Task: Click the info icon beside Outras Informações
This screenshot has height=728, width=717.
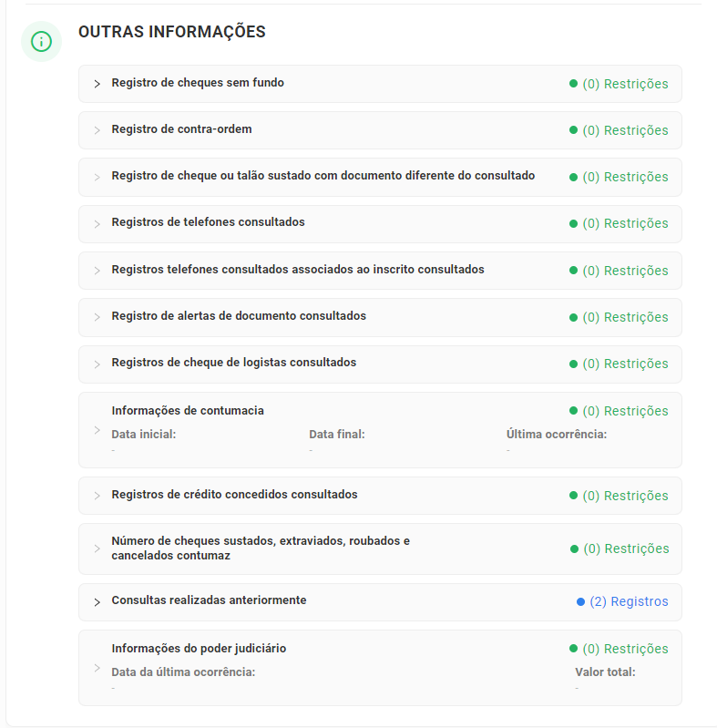Action: [x=41, y=41]
